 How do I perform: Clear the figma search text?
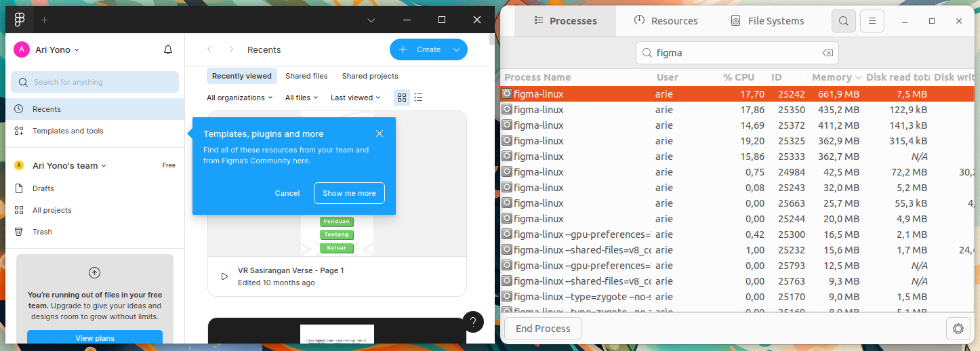(x=827, y=53)
